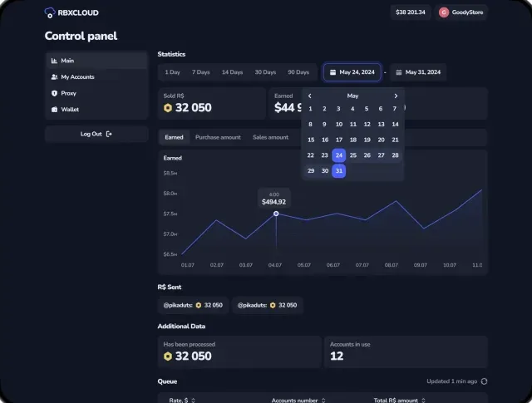Switch to the Earned chart tab
The width and height of the screenshot is (532, 403).
coord(174,137)
